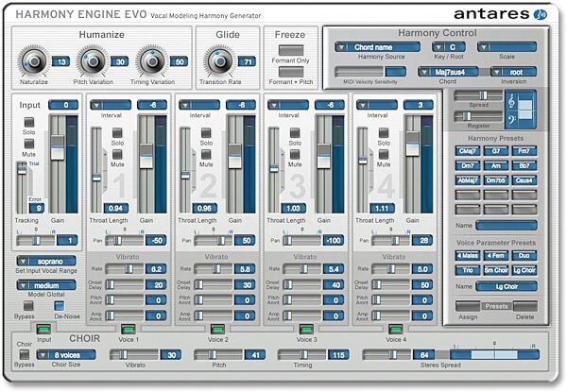
Task: Solo harmony voice 1
Action: (117, 132)
